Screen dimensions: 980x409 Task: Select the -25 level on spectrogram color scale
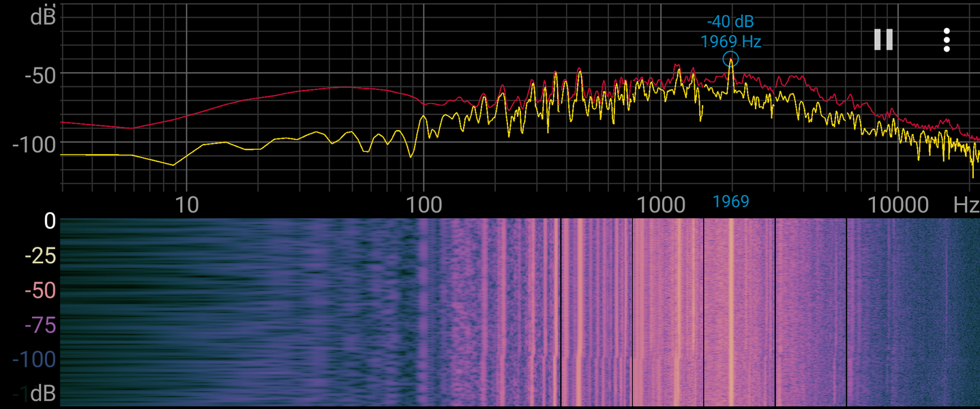pos(40,256)
